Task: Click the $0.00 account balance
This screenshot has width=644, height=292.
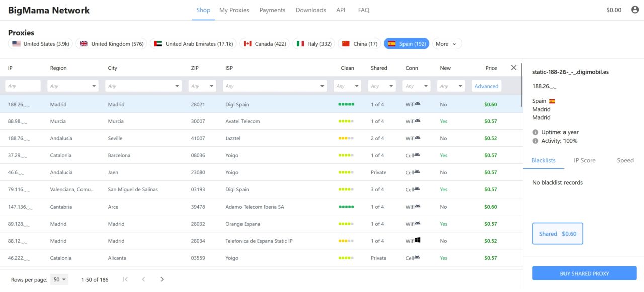Action: point(614,10)
